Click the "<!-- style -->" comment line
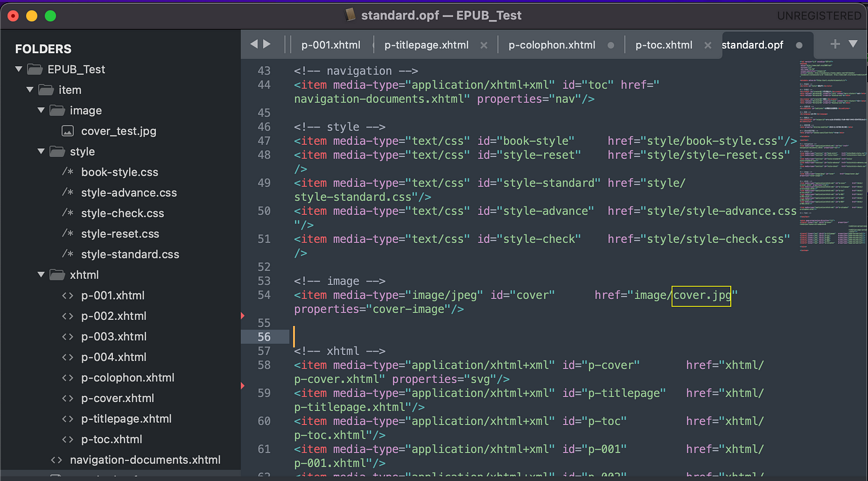This screenshot has height=481, width=868. (340, 127)
